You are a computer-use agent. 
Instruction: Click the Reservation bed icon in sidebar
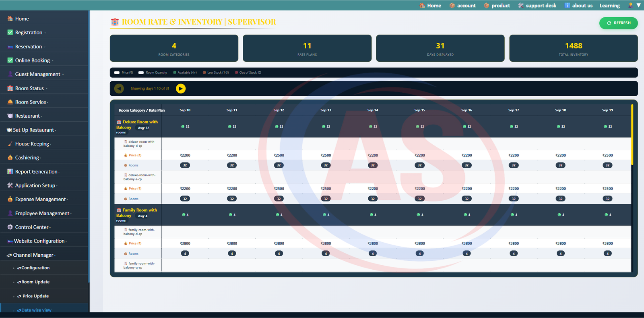[x=10, y=47]
